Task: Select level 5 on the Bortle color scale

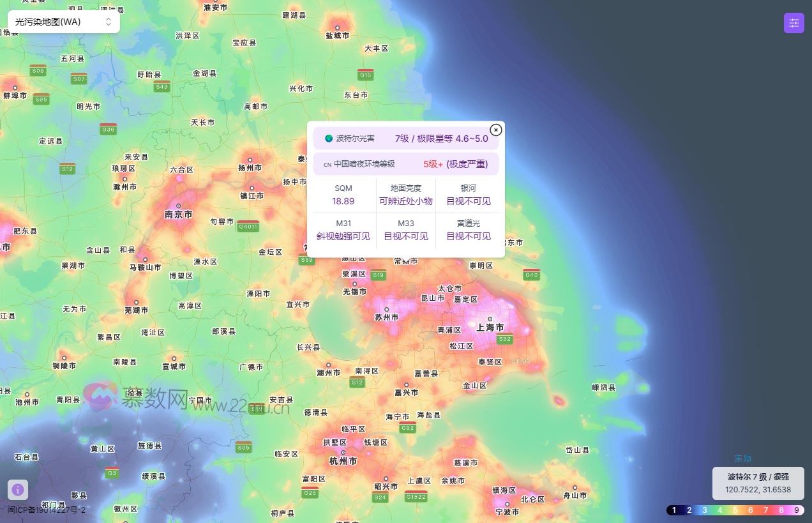Action: tap(735, 510)
